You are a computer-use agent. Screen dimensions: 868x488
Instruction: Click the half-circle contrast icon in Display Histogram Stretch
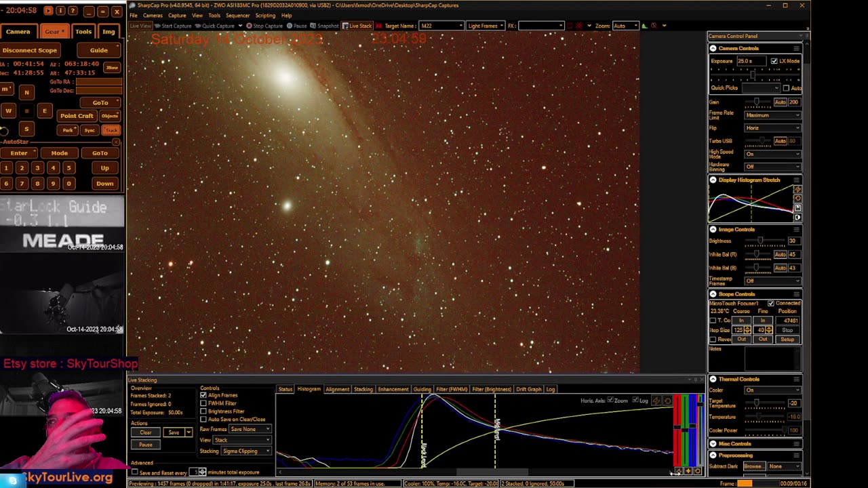pos(797,218)
